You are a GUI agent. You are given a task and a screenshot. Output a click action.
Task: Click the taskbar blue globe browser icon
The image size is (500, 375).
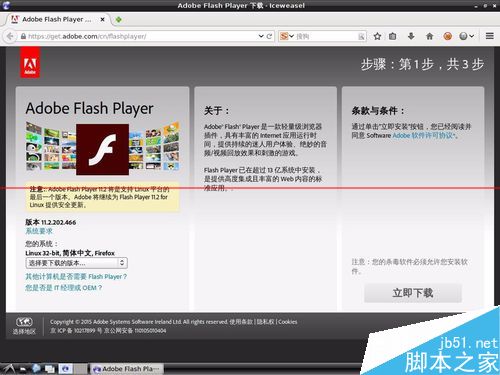pos(36,368)
